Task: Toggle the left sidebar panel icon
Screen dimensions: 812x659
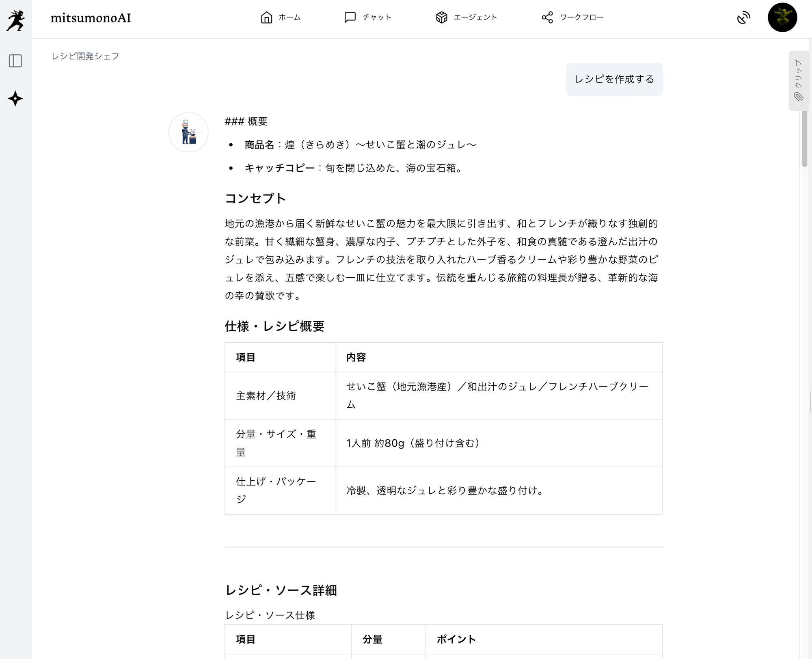Action: pos(15,61)
